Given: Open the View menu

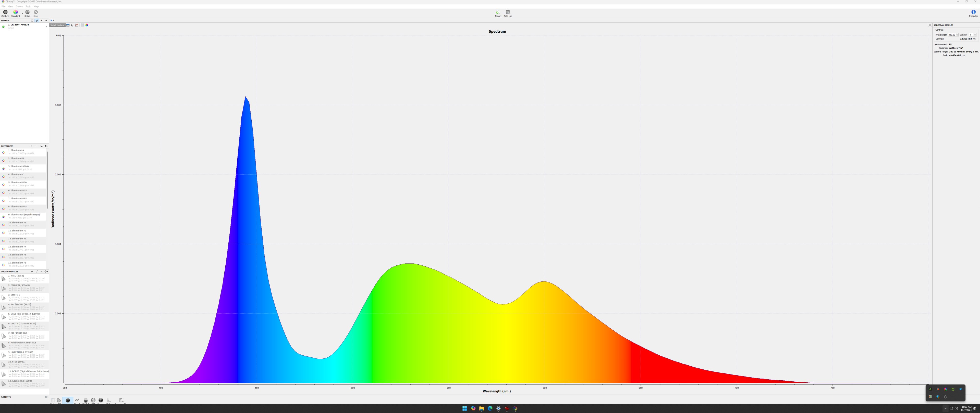Looking at the screenshot, I should coord(10,6).
